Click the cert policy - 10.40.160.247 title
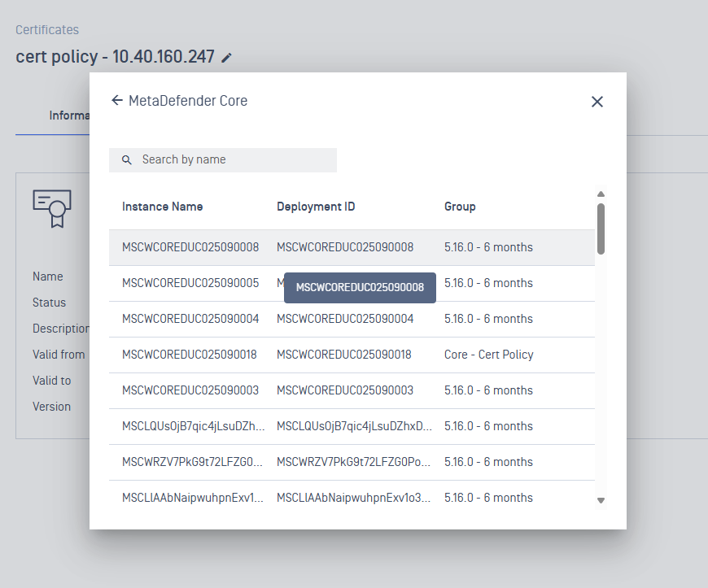 pos(115,57)
